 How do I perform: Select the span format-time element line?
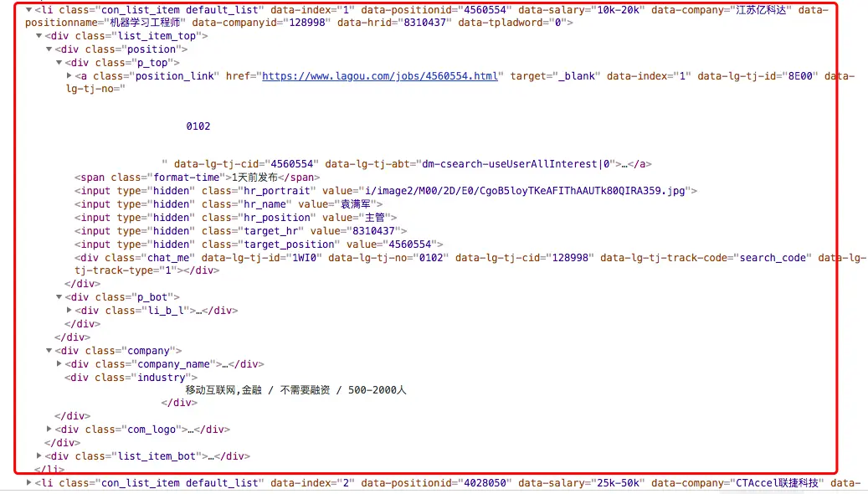tap(197, 178)
